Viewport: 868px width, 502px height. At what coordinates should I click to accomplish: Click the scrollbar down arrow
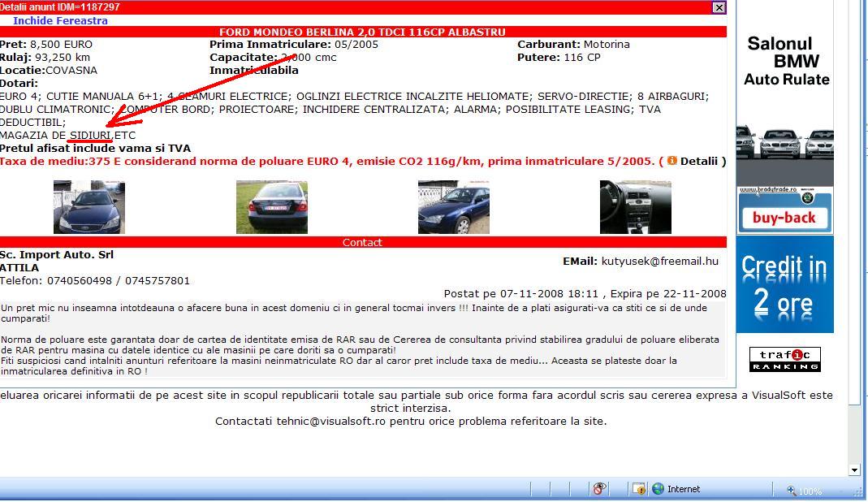point(854,470)
